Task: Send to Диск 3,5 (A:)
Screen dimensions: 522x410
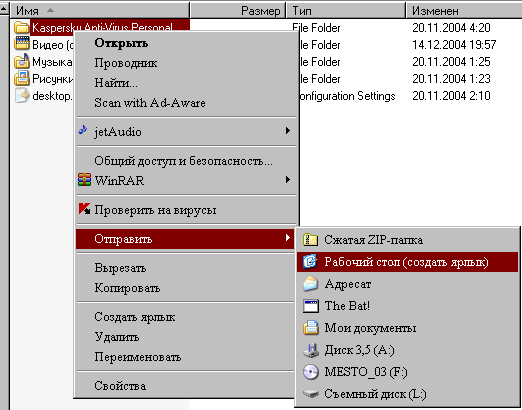Action: coord(407,350)
